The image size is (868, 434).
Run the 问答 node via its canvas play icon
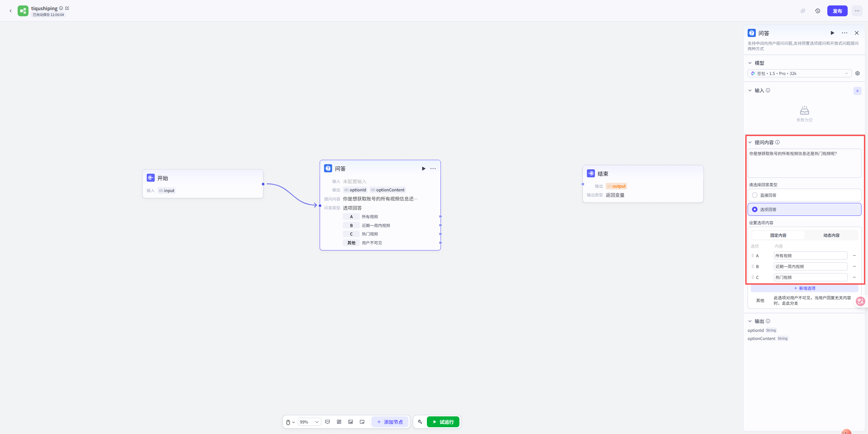pos(423,169)
